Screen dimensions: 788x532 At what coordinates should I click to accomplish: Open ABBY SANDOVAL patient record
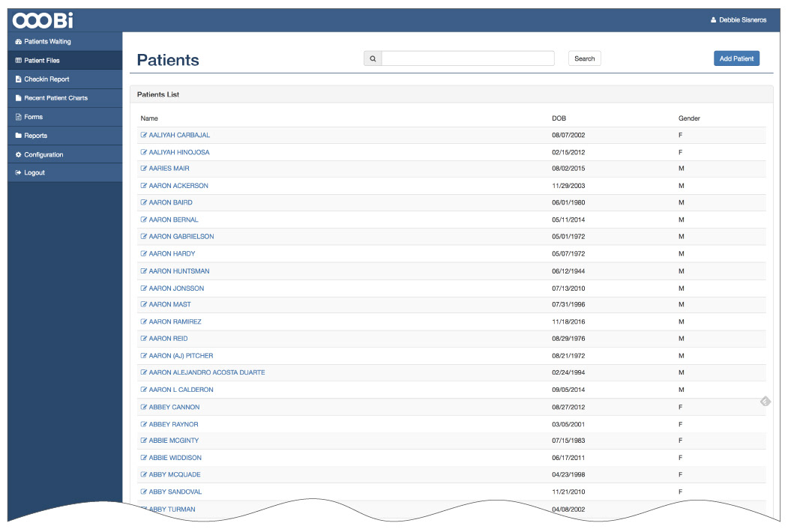(x=175, y=492)
